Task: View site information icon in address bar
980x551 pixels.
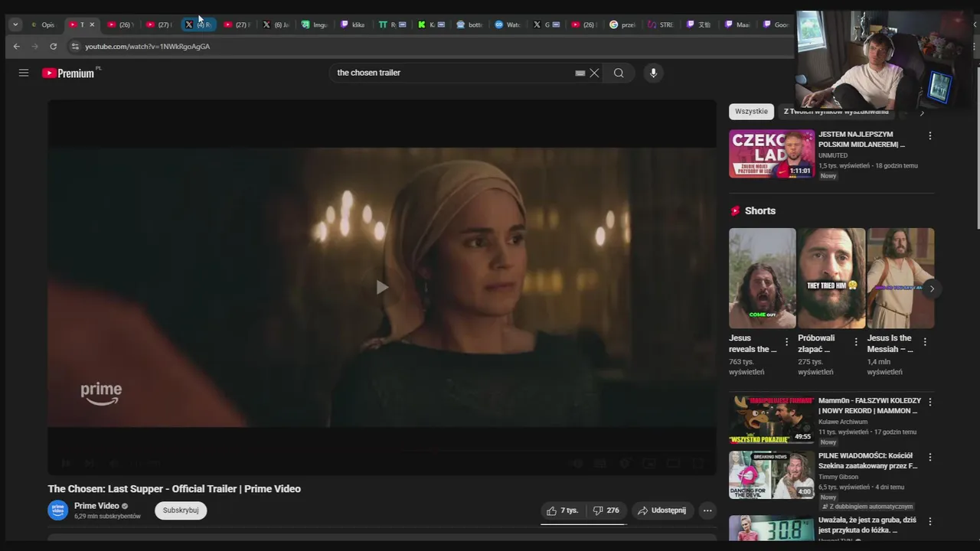Action: pos(74,46)
